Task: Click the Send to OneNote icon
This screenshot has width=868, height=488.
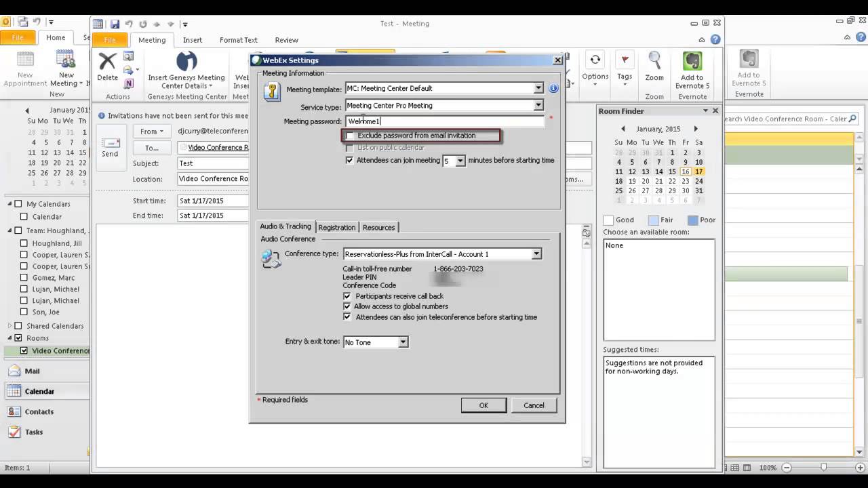Action: (129, 83)
